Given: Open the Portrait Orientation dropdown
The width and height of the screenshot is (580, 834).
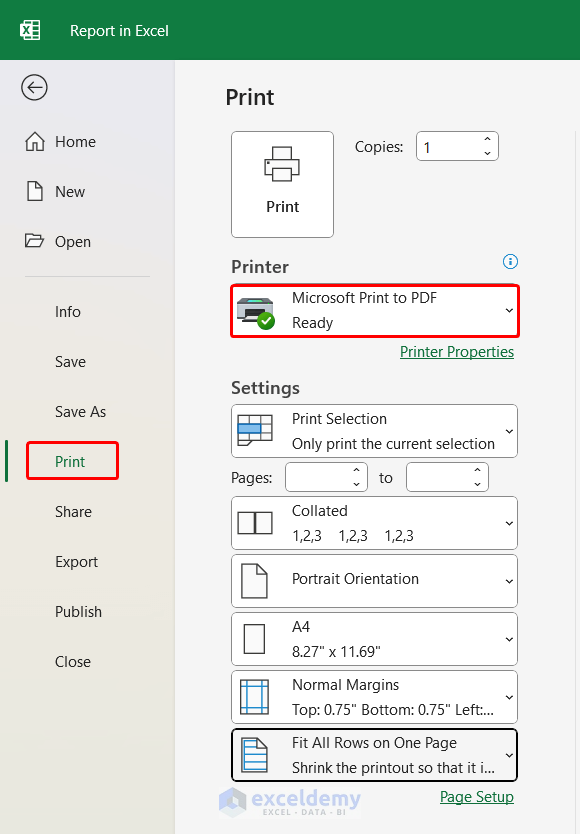Looking at the screenshot, I should coord(375,581).
